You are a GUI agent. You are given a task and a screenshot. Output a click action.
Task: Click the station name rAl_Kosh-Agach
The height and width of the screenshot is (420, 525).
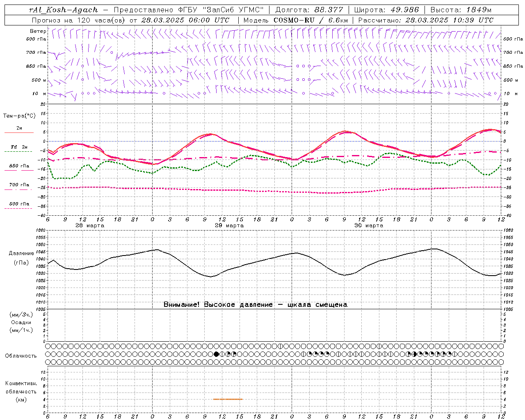pyautogui.click(x=64, y=10)
